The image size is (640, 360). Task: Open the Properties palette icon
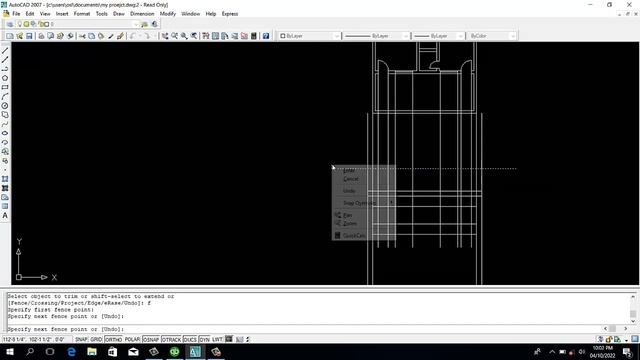[206, 36]
